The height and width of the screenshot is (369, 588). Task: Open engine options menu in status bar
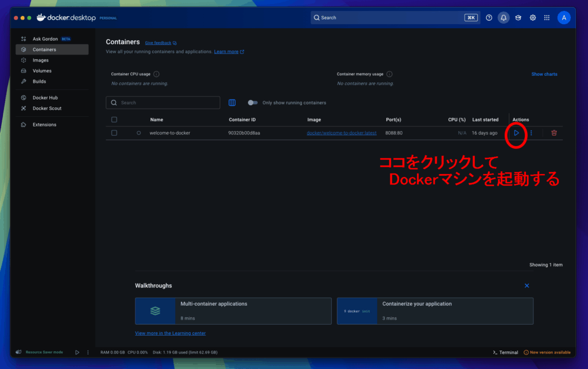tap(88, 352)
